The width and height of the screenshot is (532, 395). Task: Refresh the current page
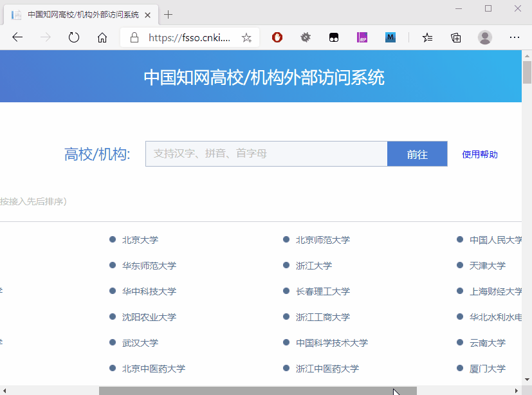point(73,37)
